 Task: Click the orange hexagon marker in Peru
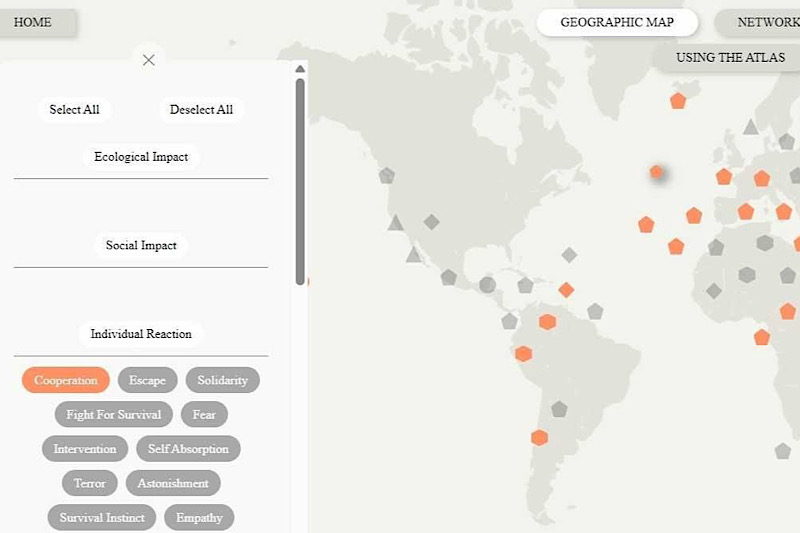523,353
